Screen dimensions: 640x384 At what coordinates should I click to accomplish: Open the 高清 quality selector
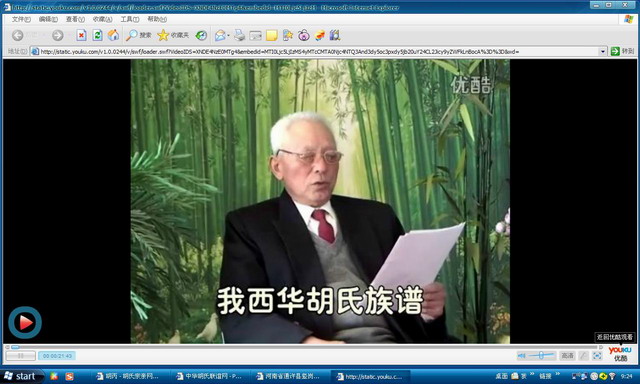pos(567,356)
